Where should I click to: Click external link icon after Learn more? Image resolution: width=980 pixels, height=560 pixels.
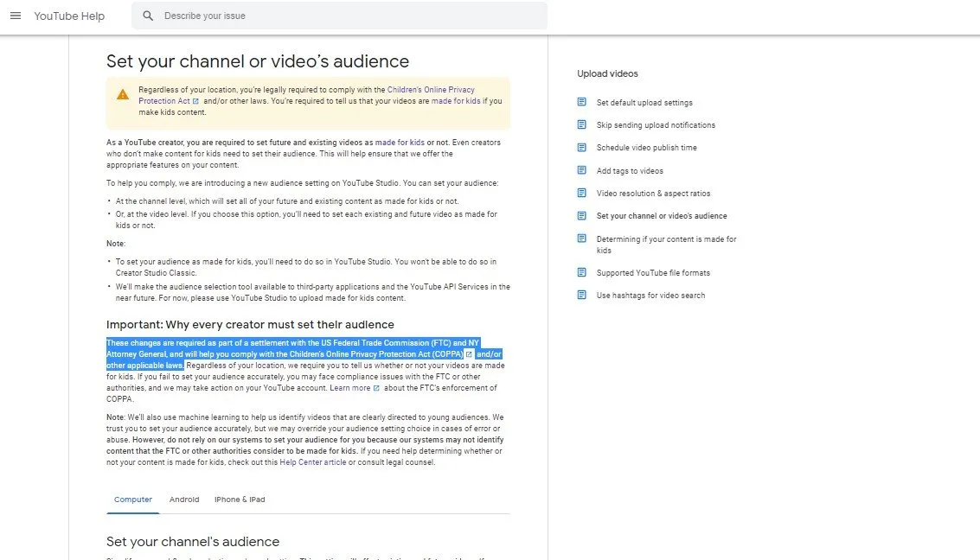[x=376, y=388]
